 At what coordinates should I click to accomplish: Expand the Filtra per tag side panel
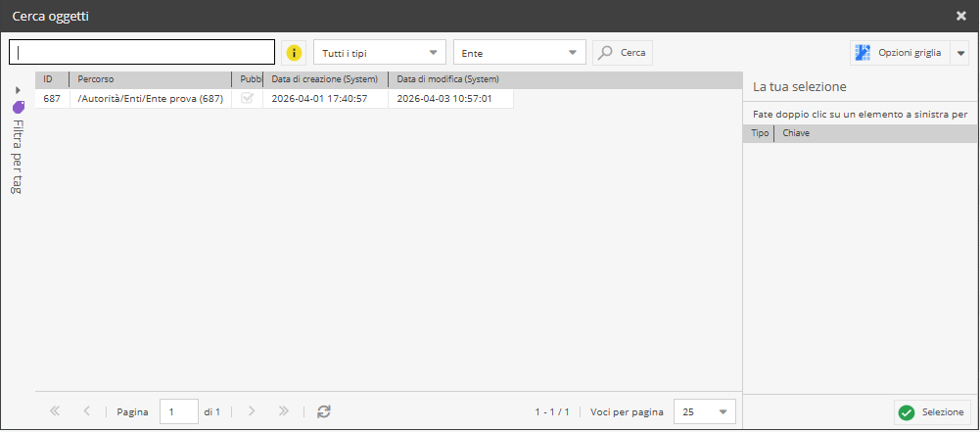[x=18, y=89]
